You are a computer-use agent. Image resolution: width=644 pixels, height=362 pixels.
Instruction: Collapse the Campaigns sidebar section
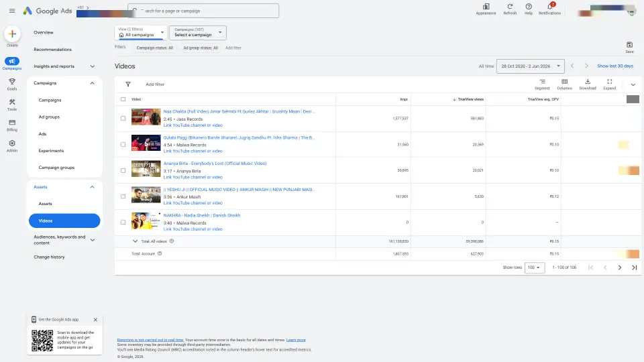(93, 83)
